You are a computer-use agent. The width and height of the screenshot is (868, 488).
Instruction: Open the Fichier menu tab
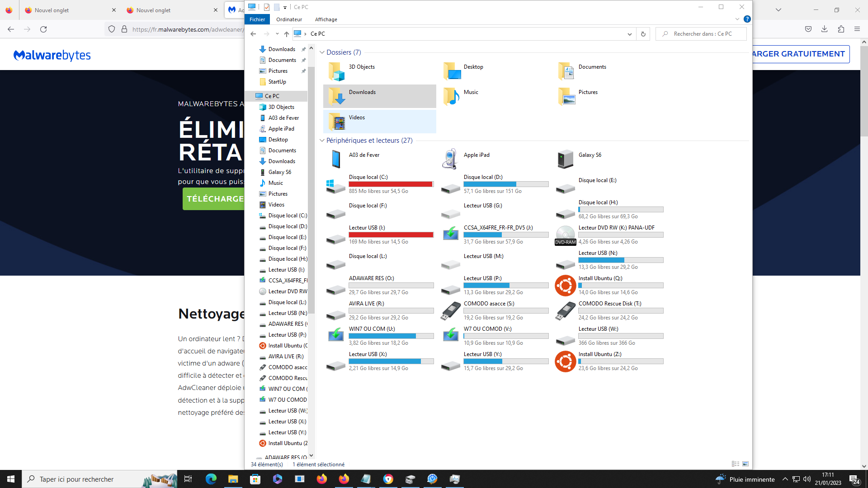257,19
